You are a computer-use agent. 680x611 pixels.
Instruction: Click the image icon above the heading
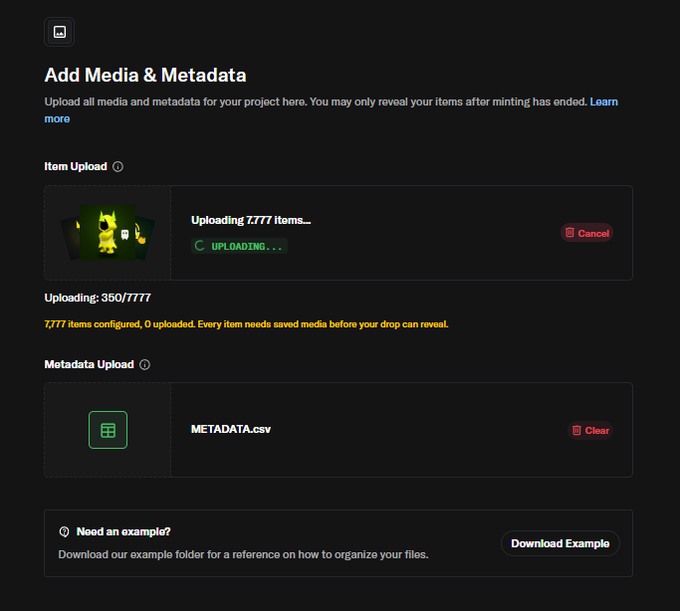(x=59, y=32)
